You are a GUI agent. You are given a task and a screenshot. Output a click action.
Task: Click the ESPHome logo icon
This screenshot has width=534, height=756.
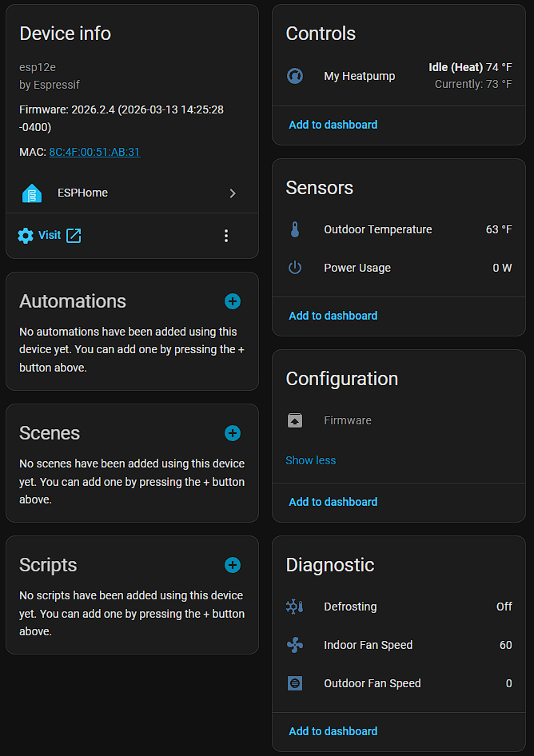point(32,193)
